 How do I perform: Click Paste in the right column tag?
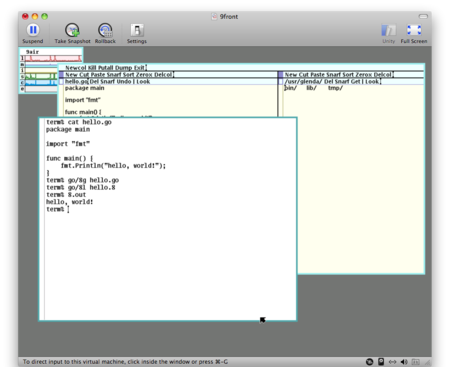coord(317,75)
